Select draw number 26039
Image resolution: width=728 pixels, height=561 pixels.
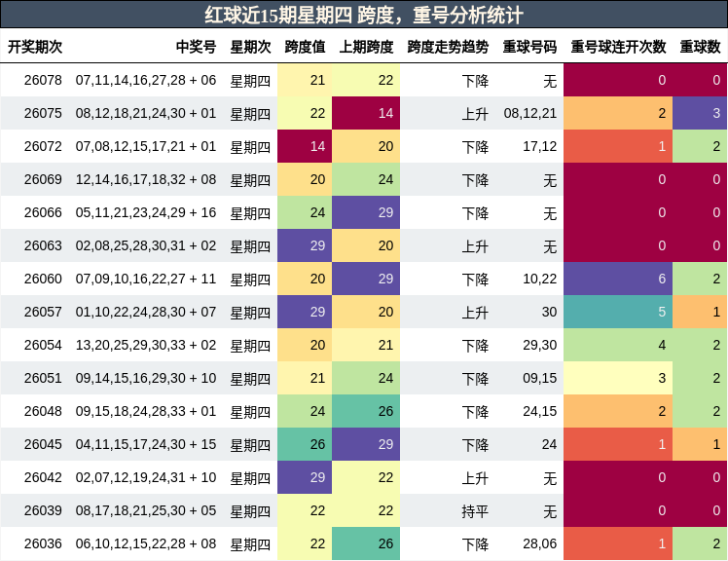pos(43,510)
